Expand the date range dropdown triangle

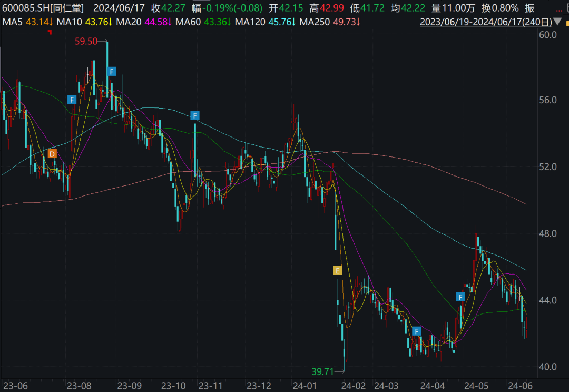point(557,22)
